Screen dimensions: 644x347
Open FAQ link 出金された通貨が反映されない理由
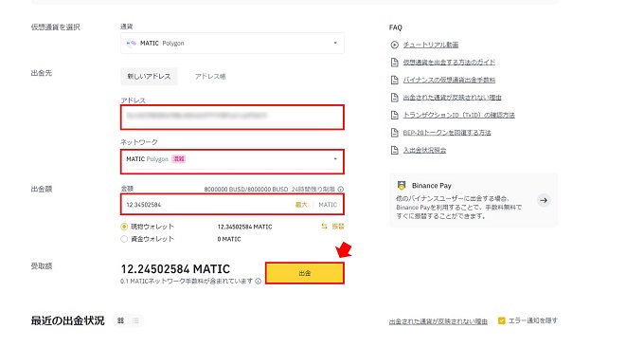click(x=452, y=98)
